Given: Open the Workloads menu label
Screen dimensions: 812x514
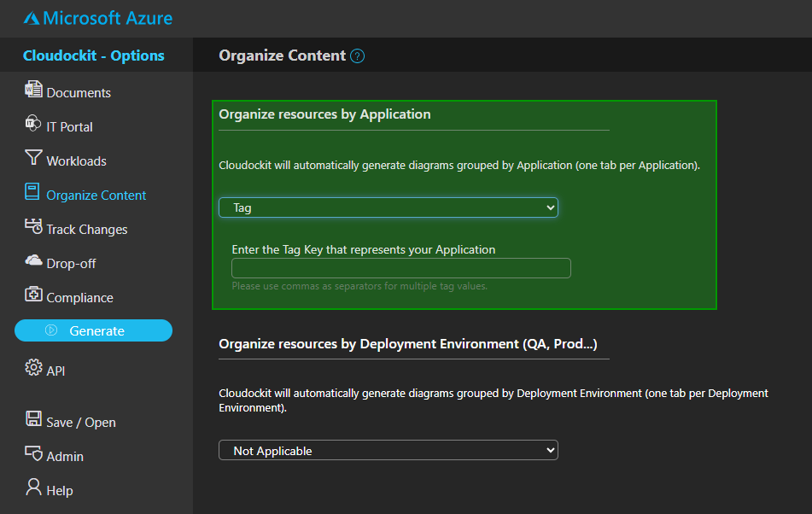Looking at the screenshot, I should click(x=76, y=161).
